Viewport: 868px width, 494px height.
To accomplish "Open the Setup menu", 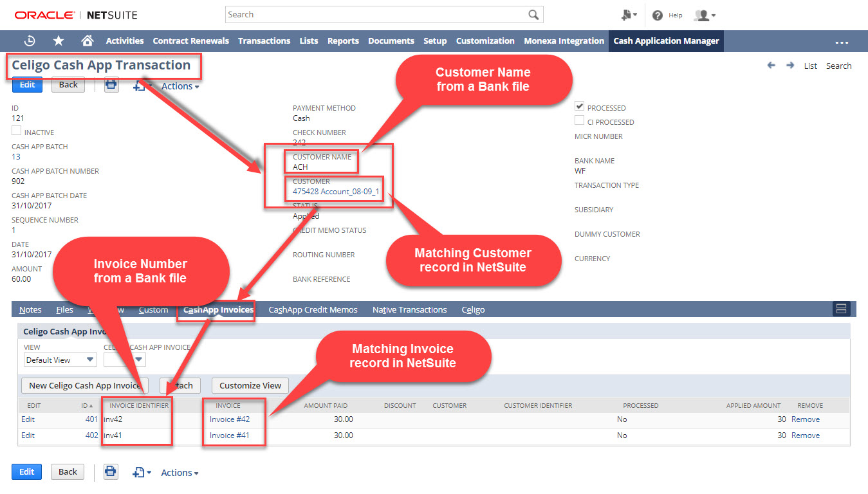I will pyautogui.click(x=435, y=41).
